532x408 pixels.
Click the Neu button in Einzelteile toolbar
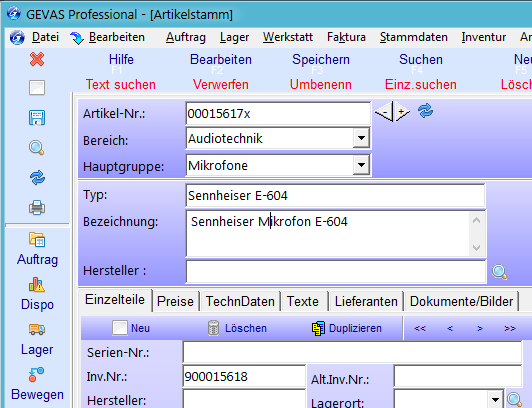(x=131, y=328)
